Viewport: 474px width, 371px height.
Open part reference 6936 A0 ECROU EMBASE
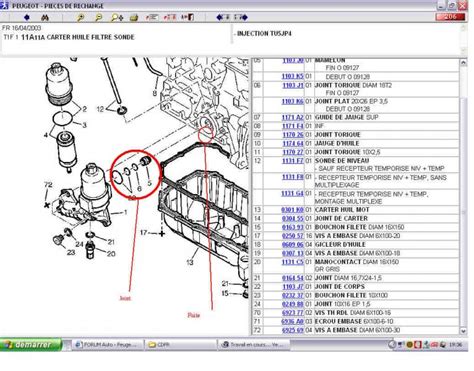(x=293, y=321)
